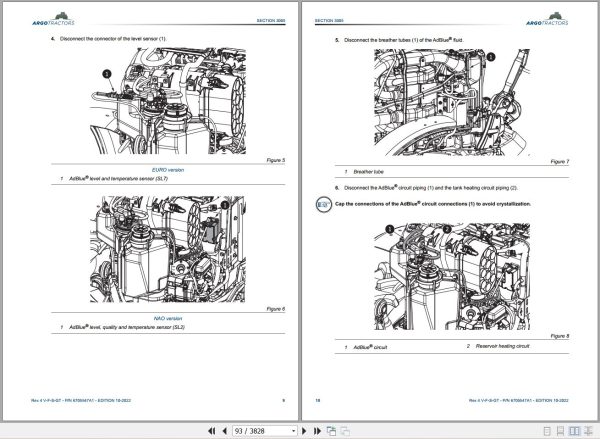The width and height of the screenshot is (600, 439).
Task: Jump to the last page
Action: coord(317,431)
